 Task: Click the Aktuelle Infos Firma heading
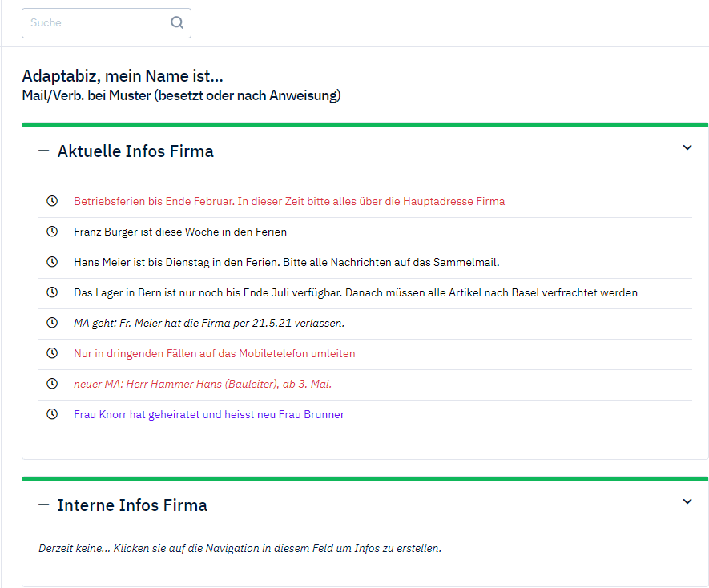[135, 151]
